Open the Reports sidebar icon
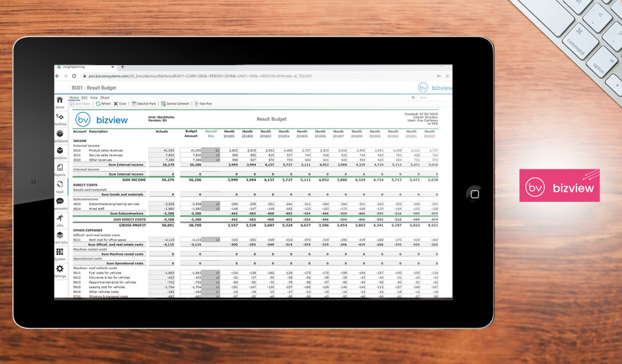This screenshot has height=364, width=622. click(60, 168)
